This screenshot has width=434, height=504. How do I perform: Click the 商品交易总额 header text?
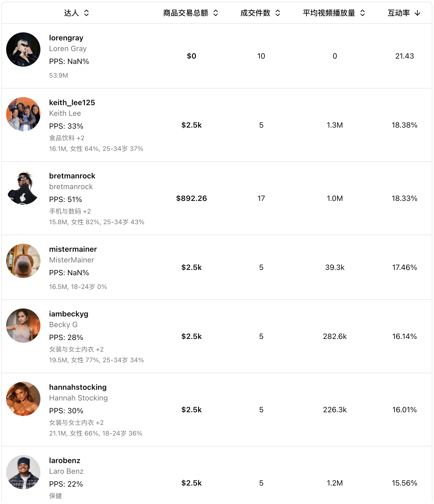coord(185,13)
